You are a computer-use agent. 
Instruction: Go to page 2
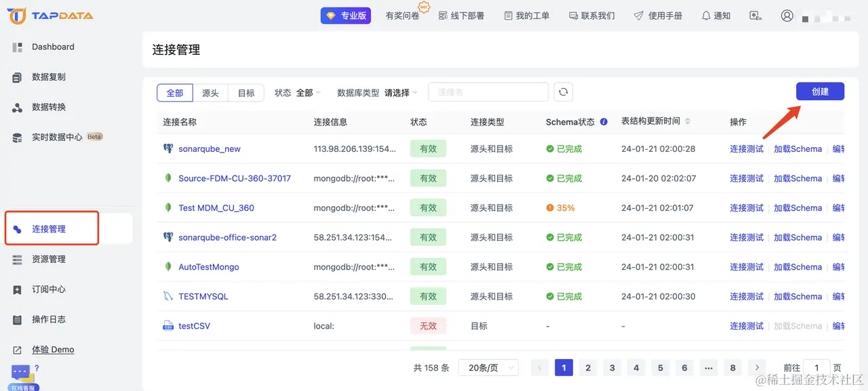[588, 368]
